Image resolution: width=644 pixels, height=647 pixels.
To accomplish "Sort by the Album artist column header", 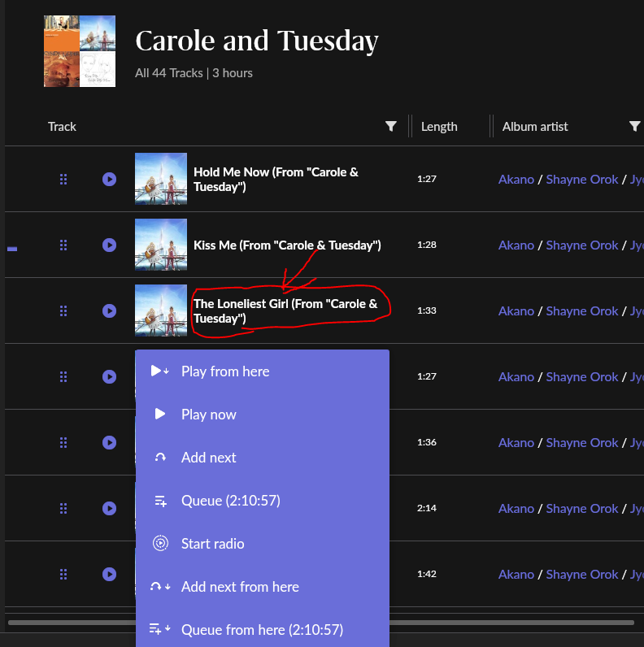I will pos(535,126).
